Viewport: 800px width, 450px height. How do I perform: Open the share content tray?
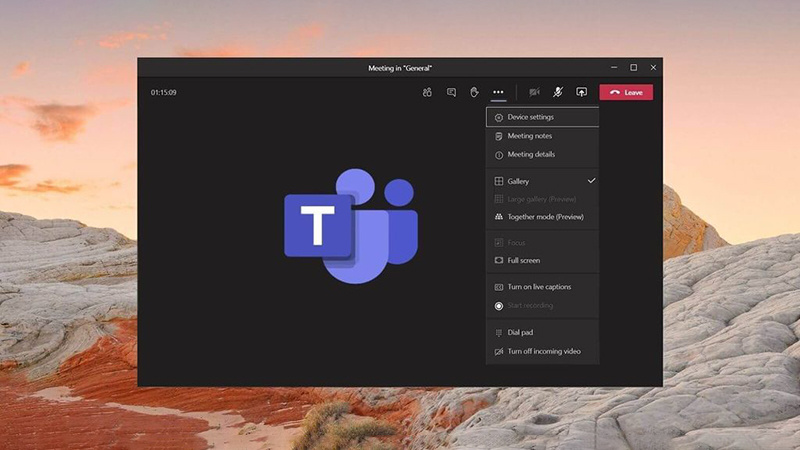click(582, 92)
